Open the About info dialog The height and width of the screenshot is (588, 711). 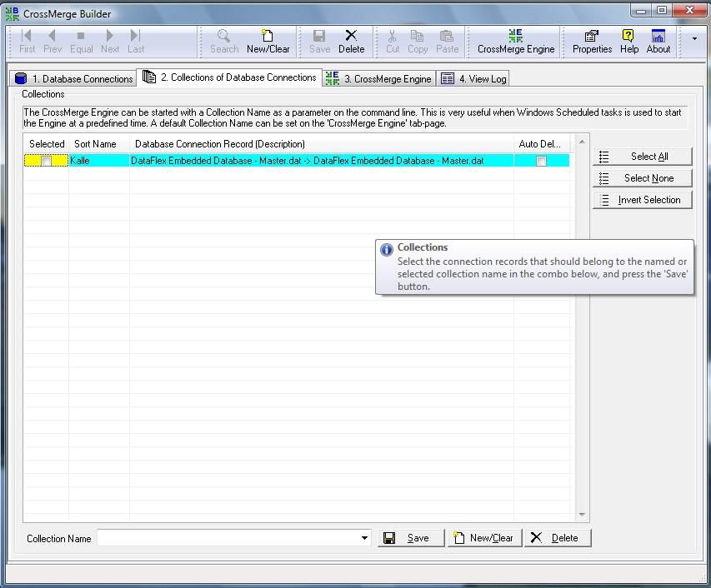coord(658,41)
